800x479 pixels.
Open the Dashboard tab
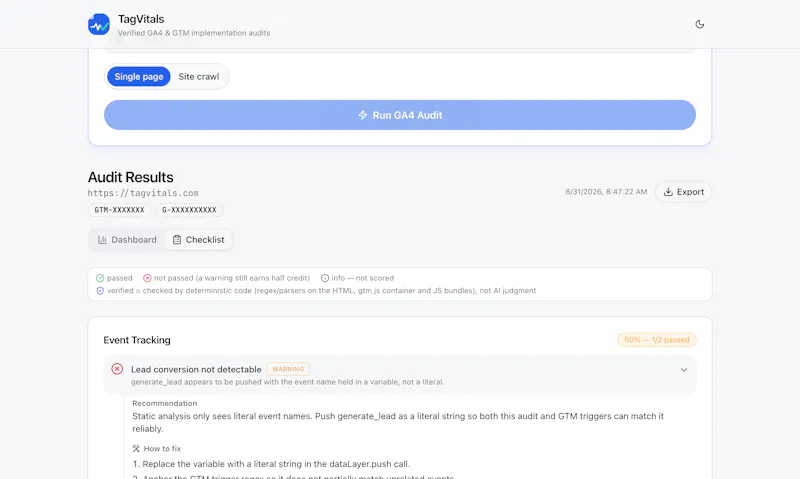[127, 240]
